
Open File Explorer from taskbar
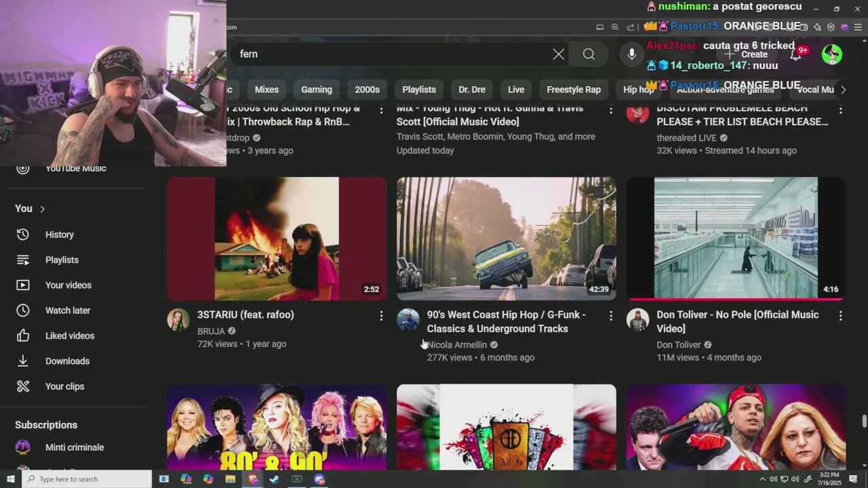[230, 479]
